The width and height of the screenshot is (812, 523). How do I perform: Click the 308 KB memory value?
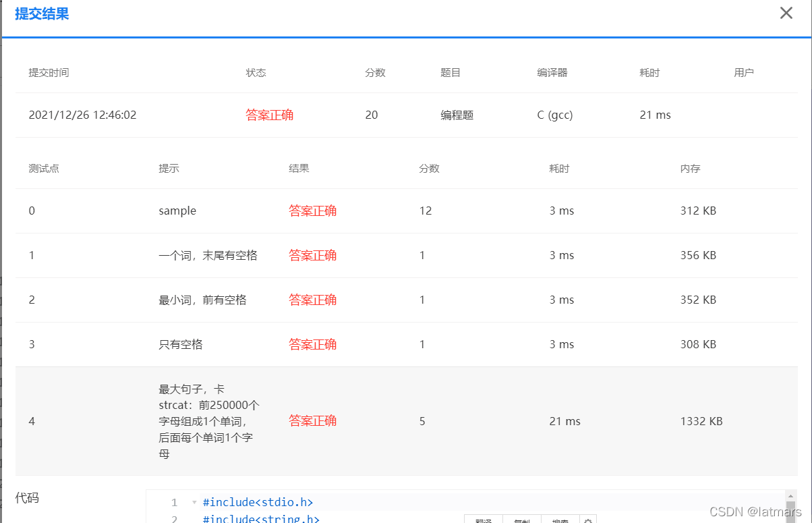pyautogui.click(x=698, y=344)
